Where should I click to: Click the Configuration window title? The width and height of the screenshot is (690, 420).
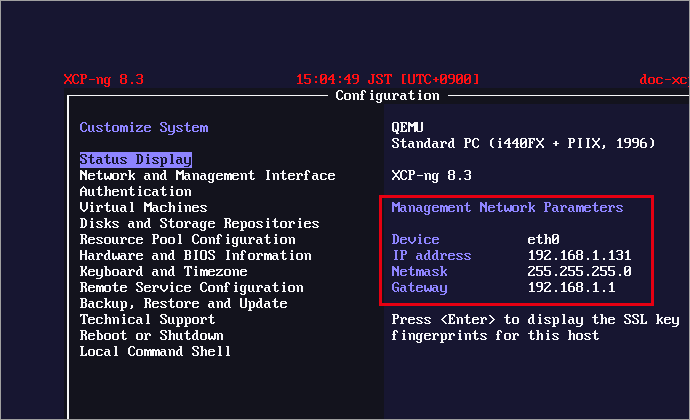tap(387, 96)
